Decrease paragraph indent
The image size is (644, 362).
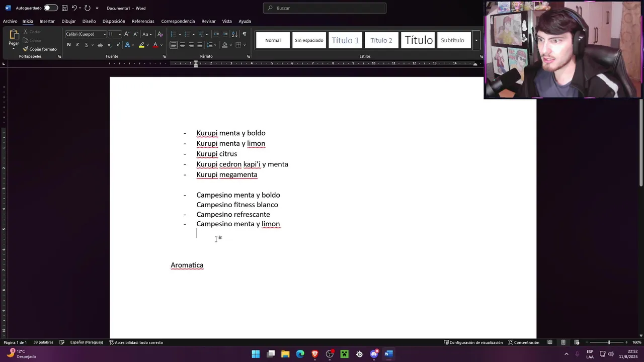216,34
